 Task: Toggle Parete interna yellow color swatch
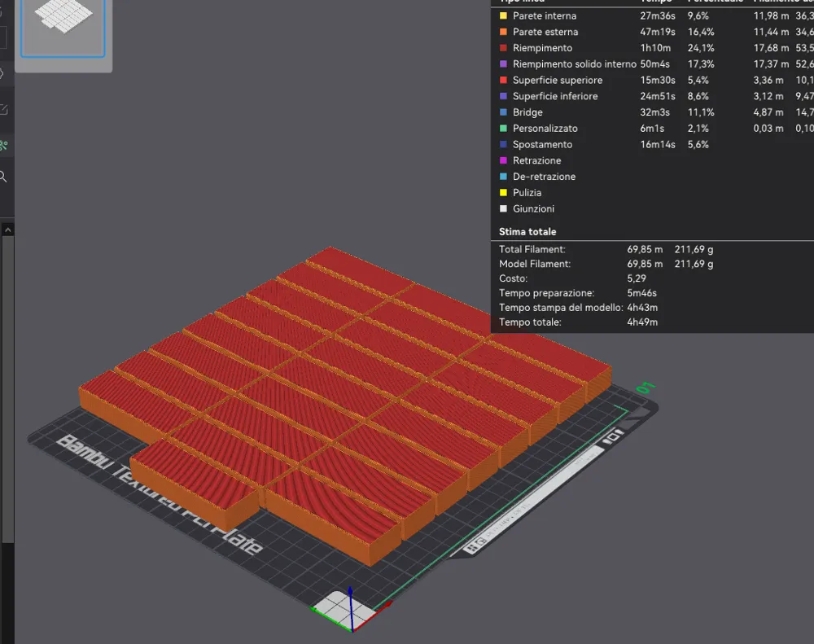tap(503, 15)
